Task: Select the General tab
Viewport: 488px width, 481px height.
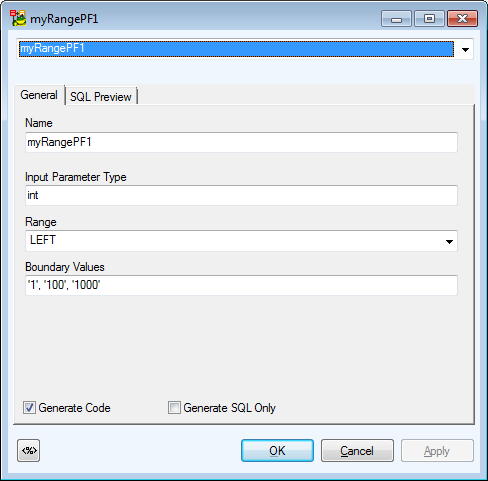Action: [39, 95]
